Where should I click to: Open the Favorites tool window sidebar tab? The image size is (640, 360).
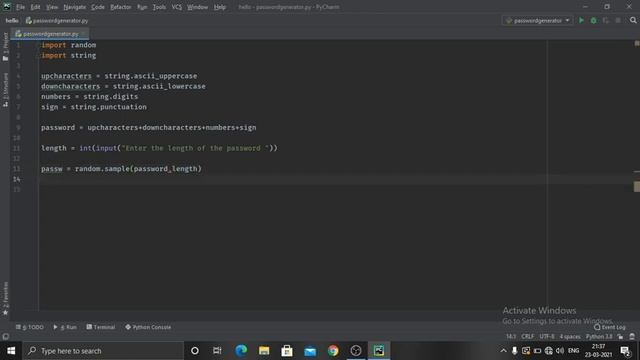point(5,298)
